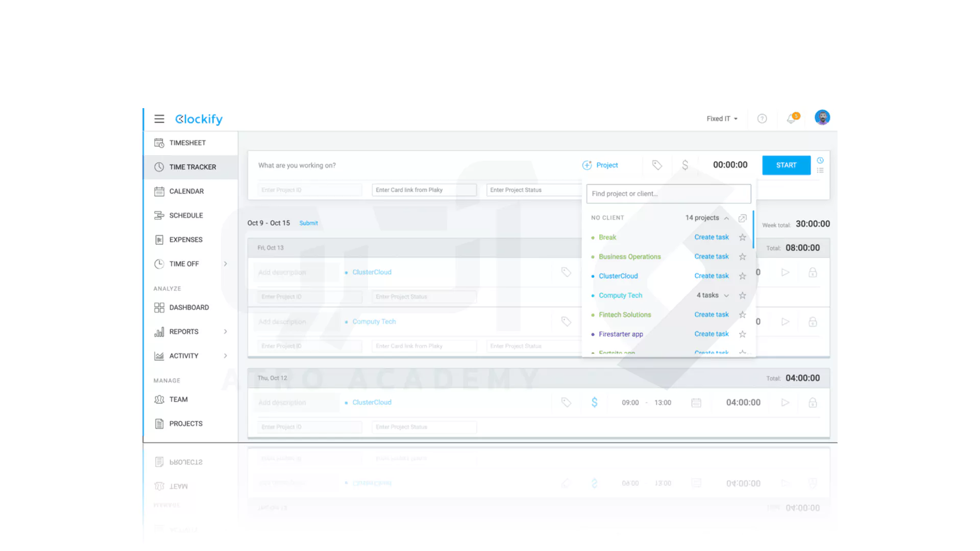Image resolution: width=980 pixels, height=551 pixels.
Task: Open the Fixed IT workspace dropdown
Action: point(722,118)
